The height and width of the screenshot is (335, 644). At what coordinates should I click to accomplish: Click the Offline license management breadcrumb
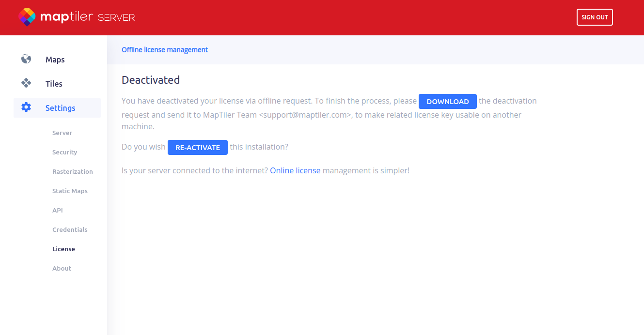164,50
